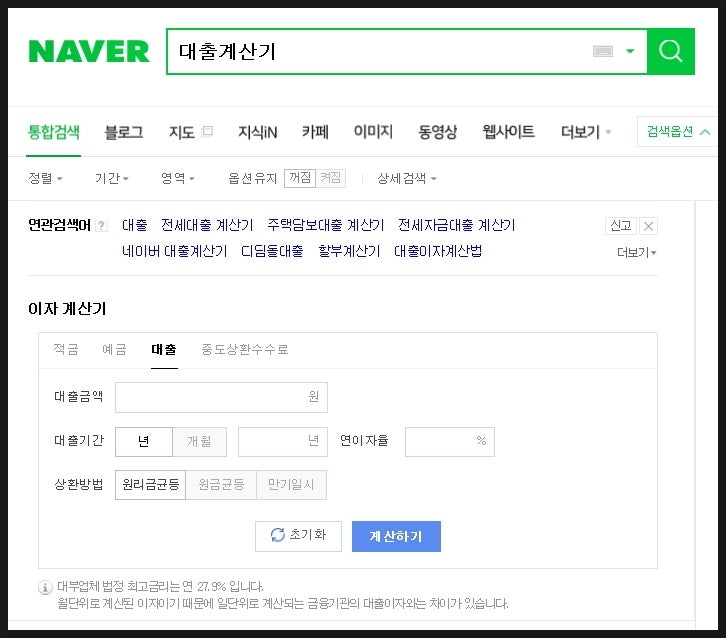
Task: Click the 대출기간 value input field
Action: click(283, 442)
